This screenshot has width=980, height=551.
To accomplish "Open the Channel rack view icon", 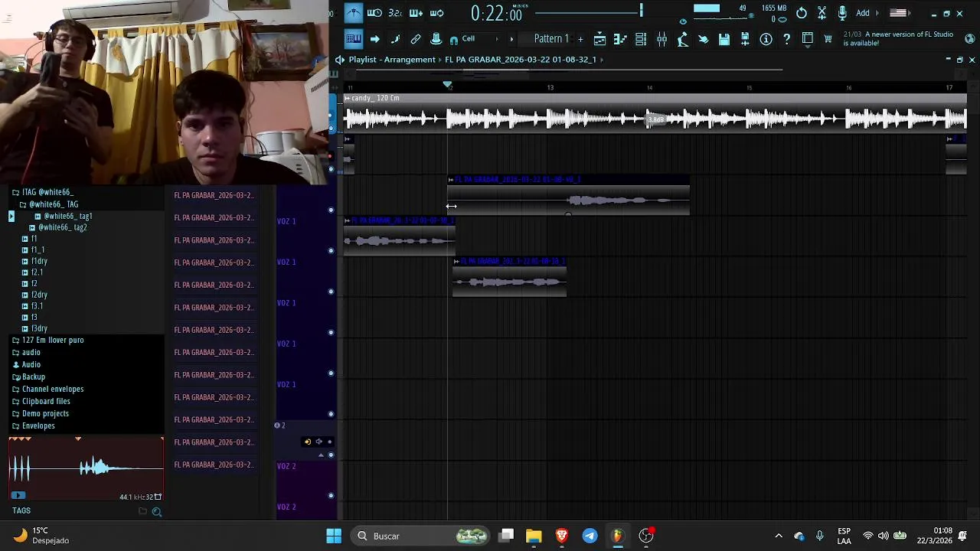I will (641, 39).
